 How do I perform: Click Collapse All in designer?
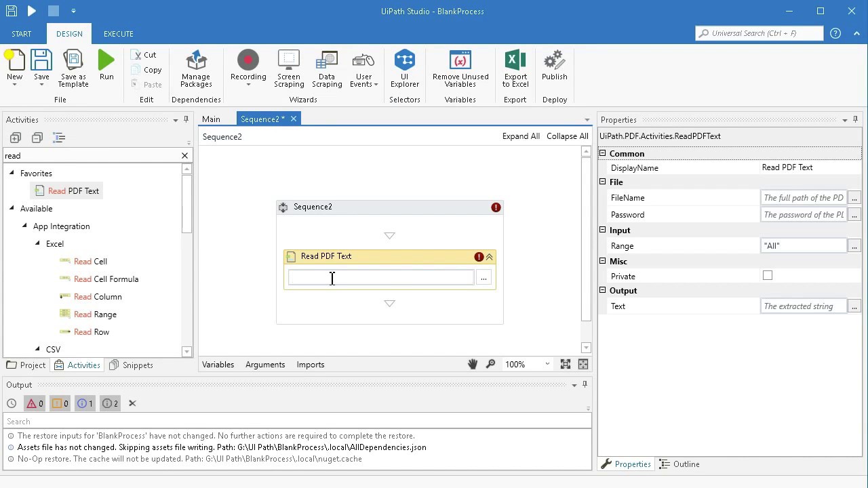click(x=568, y=136)
